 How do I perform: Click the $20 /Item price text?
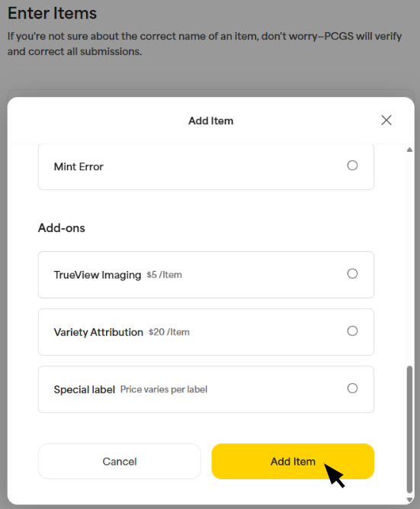(169, 332)
